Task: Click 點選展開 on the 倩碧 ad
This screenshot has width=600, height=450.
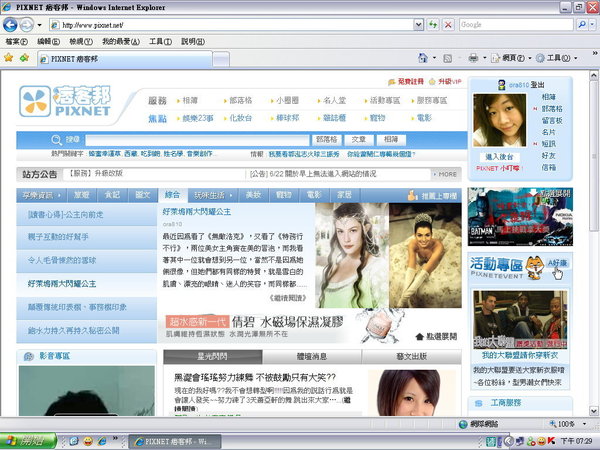Action: [436, 337]
